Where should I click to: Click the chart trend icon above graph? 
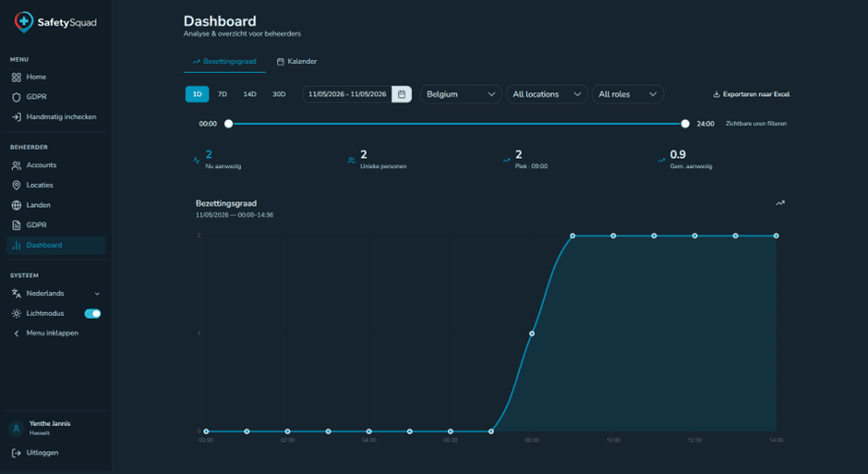click(780, 203)
